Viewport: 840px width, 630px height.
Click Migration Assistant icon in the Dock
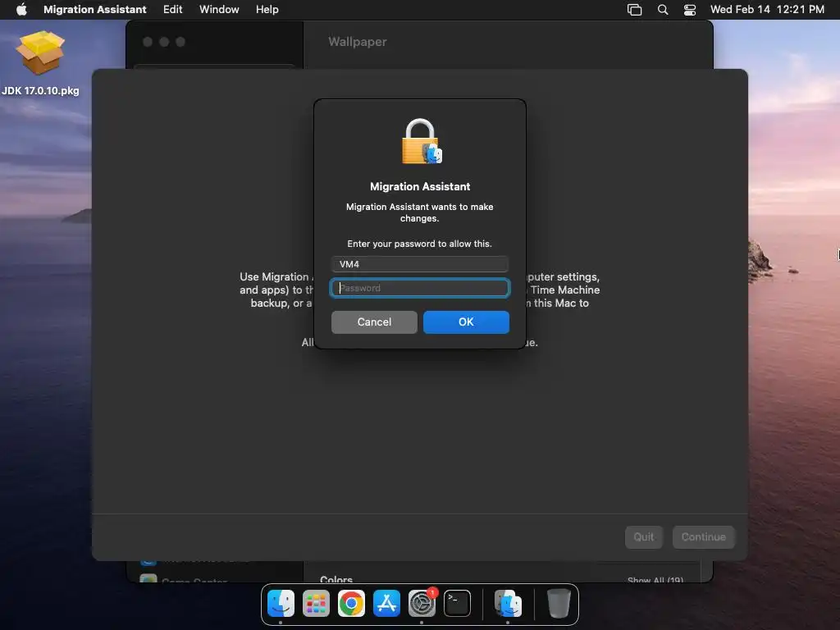[508, 603]
